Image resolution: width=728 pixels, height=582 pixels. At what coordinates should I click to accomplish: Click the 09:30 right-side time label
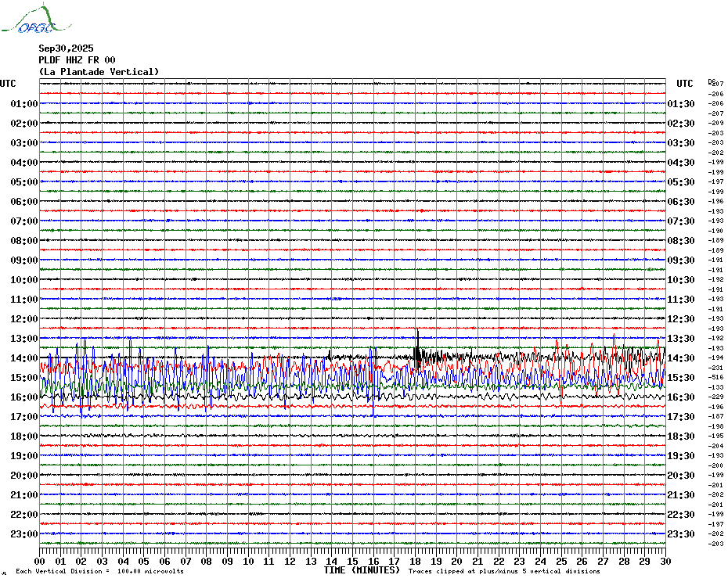click(681, 260)
